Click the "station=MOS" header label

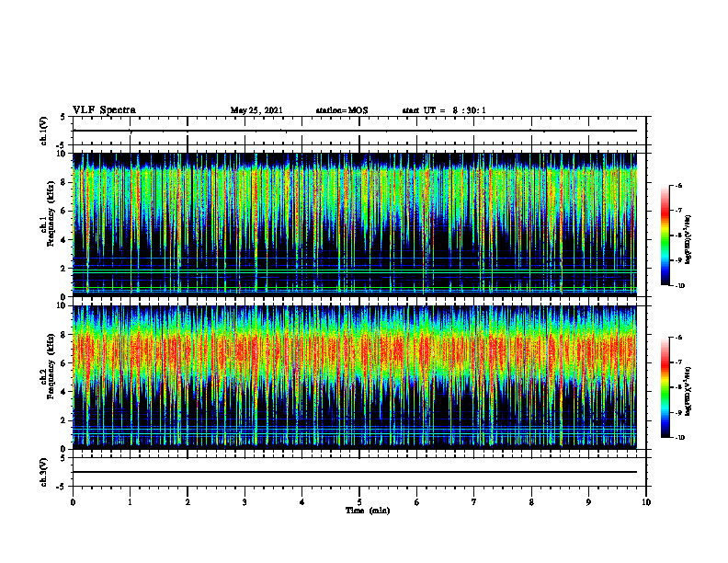point(342,110)
